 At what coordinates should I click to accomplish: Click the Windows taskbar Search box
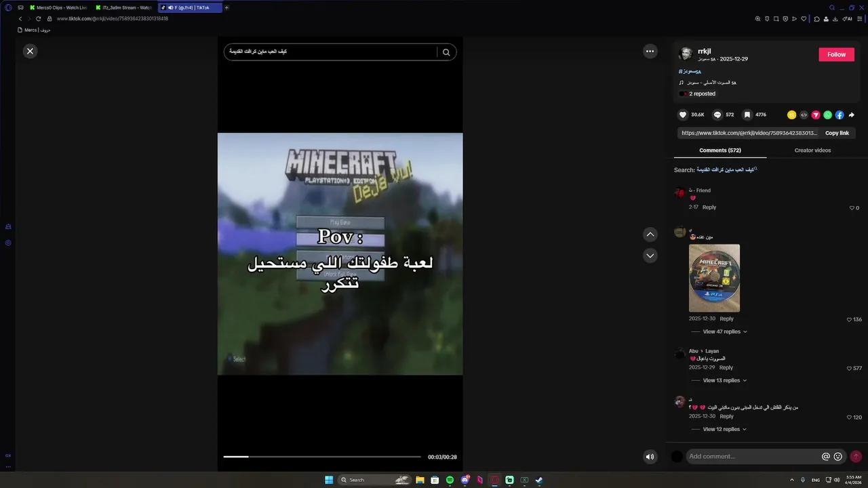click(x=374, y=480)
